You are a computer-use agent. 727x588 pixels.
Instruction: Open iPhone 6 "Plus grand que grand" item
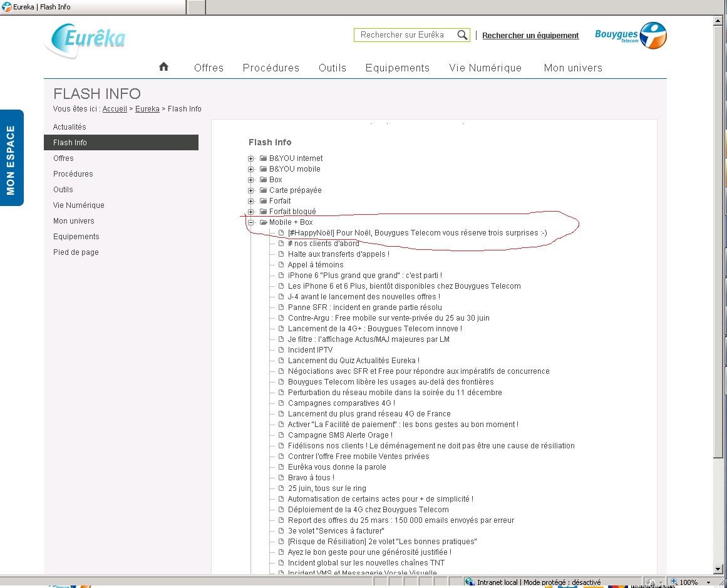click(x=365, y=276)
